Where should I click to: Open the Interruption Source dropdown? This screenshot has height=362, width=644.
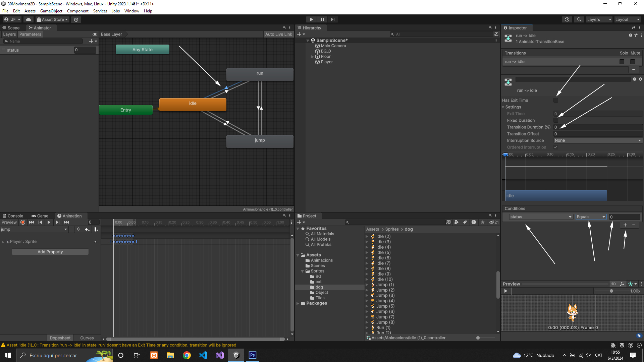click(598, 140)
